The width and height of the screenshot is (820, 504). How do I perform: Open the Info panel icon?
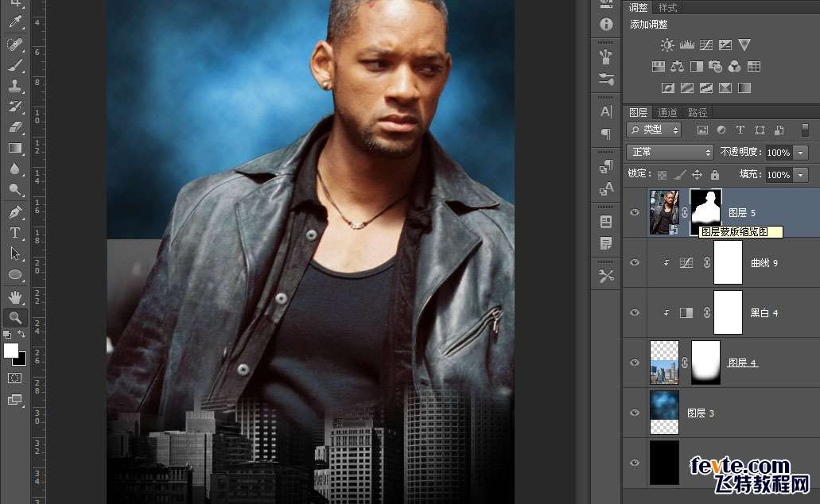point(606,24)
